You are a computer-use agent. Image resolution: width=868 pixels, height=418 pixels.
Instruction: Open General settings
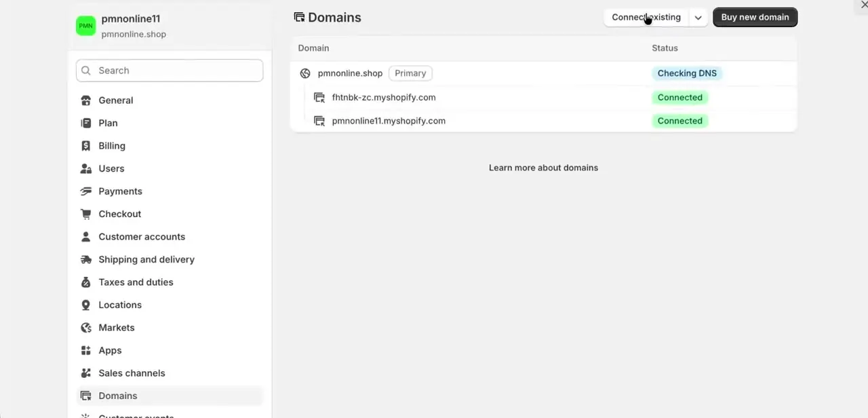(116, 100)
